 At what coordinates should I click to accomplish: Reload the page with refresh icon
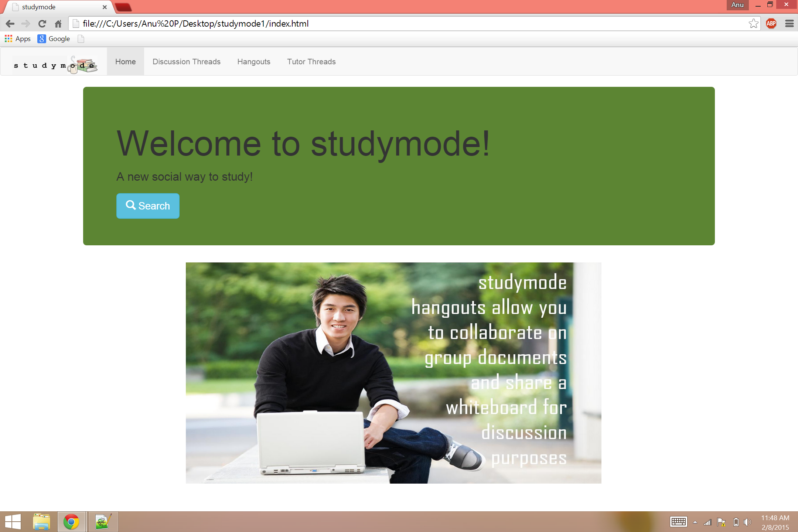pos(42,24)
